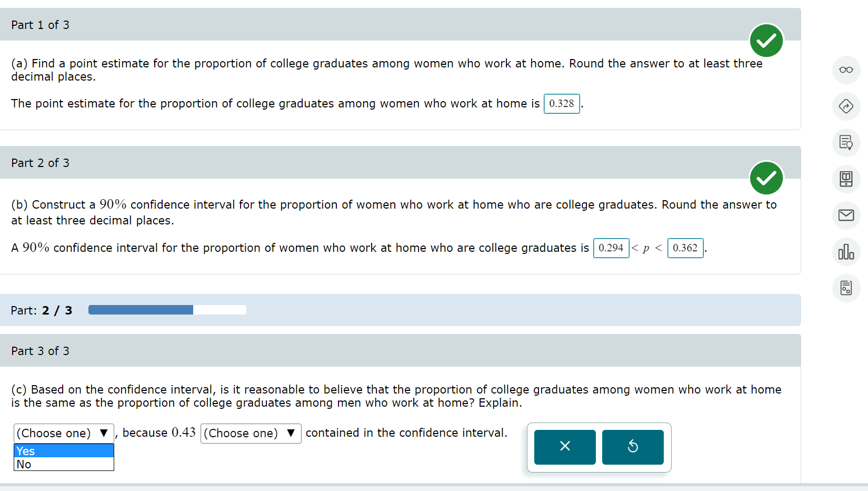The height and width of the screenshot is (491, 868).
Task: Click the share/forward arrow sidebar icon
Action: coord(846,106)
